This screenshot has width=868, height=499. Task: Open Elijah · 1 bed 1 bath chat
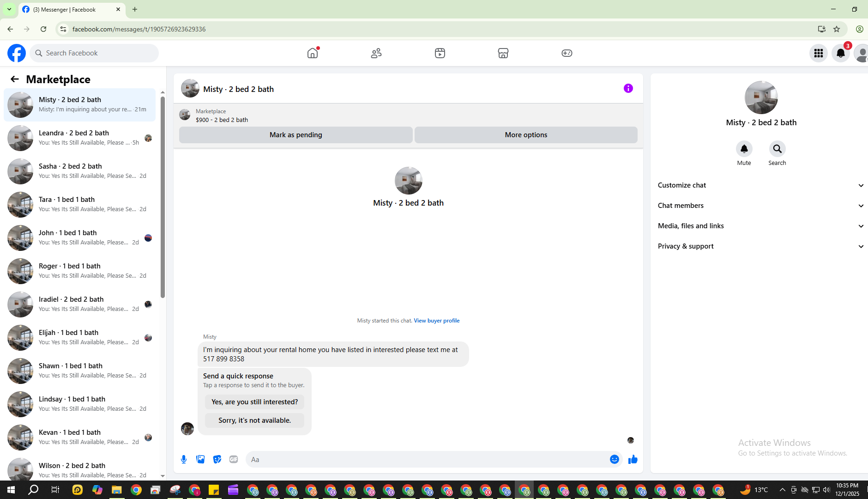click(x=79, y=338)
